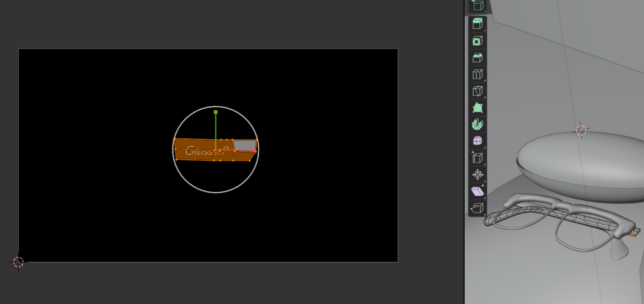Pick the Shear tool
This screenshot has height=304, width=644.
tap(477, 191)
